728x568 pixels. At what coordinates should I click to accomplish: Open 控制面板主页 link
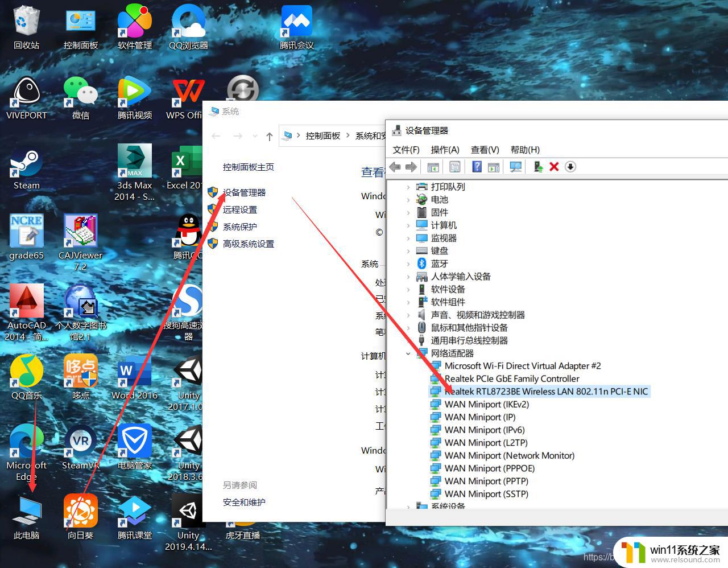[249, 167]
